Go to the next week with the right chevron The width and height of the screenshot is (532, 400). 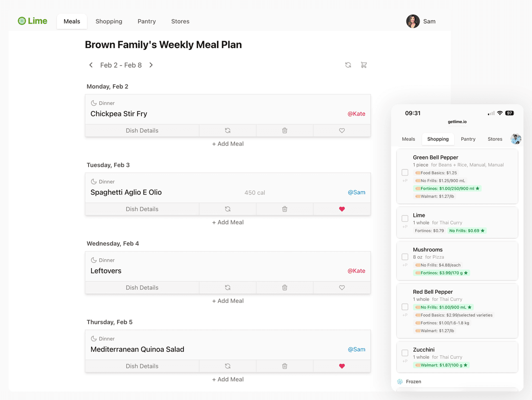(151, 65)
